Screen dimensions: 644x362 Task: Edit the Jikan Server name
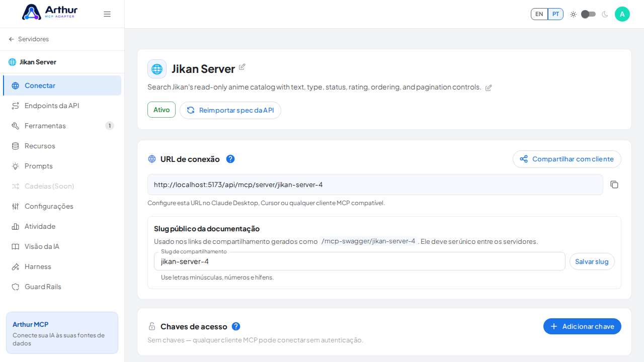[242, 67]
